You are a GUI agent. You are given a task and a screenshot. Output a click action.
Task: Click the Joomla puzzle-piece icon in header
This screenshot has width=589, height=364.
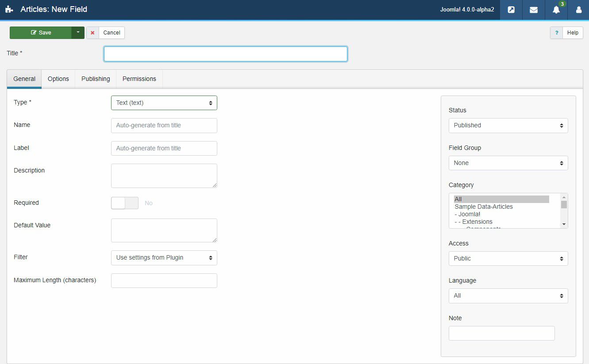[x=9, y=9]
